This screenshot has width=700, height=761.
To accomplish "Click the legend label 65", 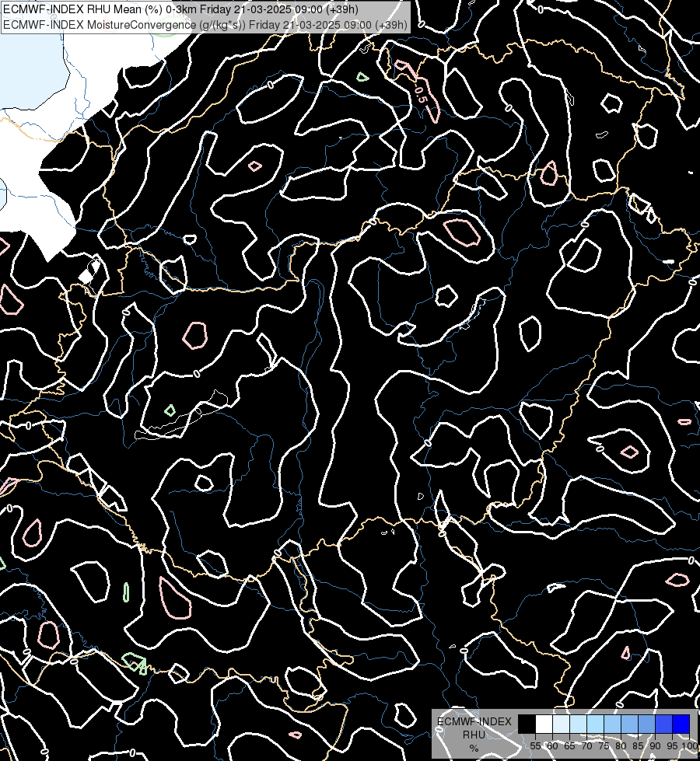I will tap(569, 746).
